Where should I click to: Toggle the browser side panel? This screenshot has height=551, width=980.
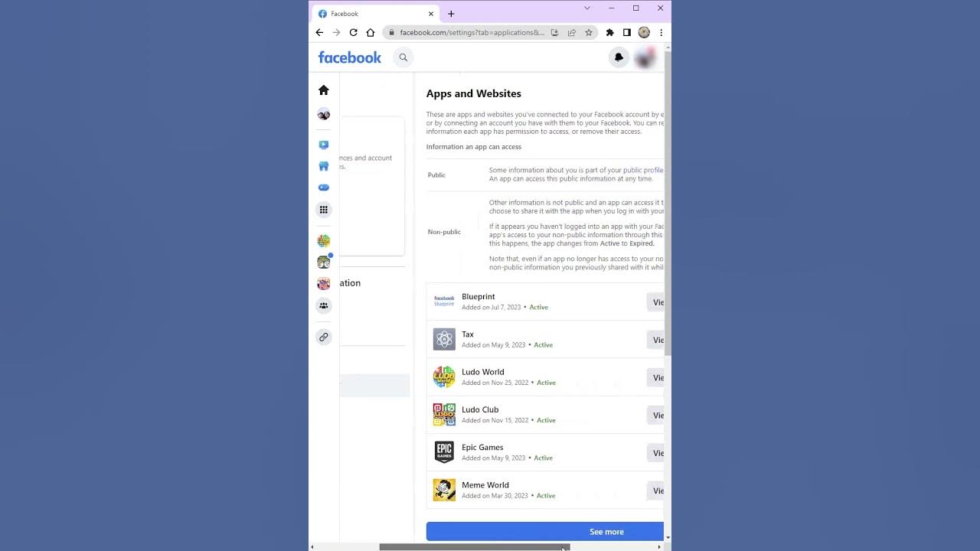[626, 32]
